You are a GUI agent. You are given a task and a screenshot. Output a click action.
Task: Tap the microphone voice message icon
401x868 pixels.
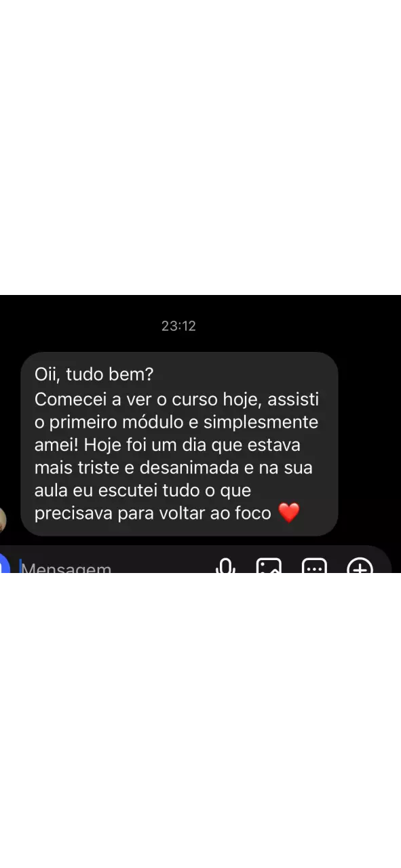tap(225, 566)
